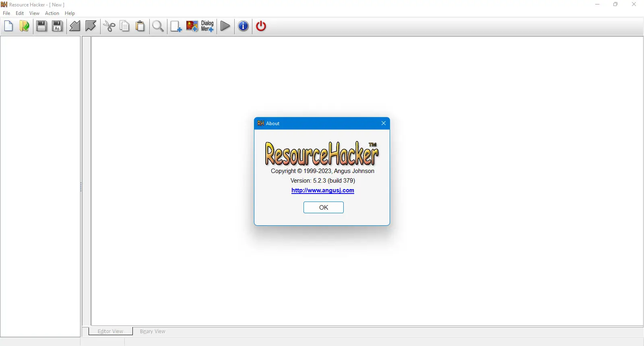Screen dimensions: 644x346
Task: Confirm the About dialog with OK
Action: pos(324,208)
